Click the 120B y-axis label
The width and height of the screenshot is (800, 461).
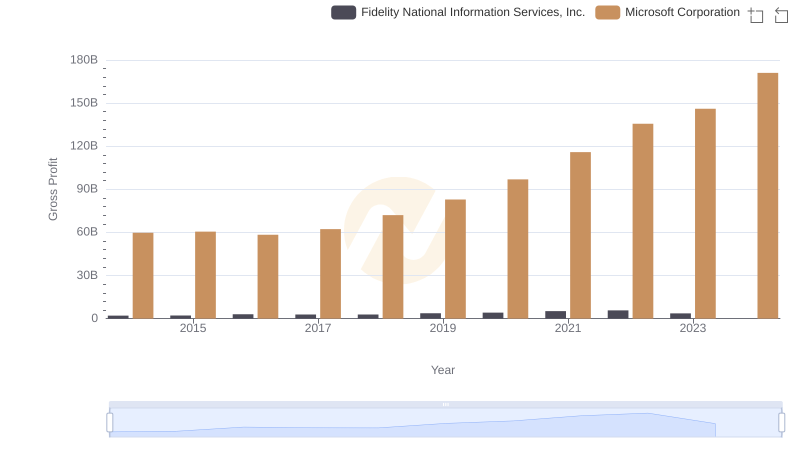(x=84, y=146)
